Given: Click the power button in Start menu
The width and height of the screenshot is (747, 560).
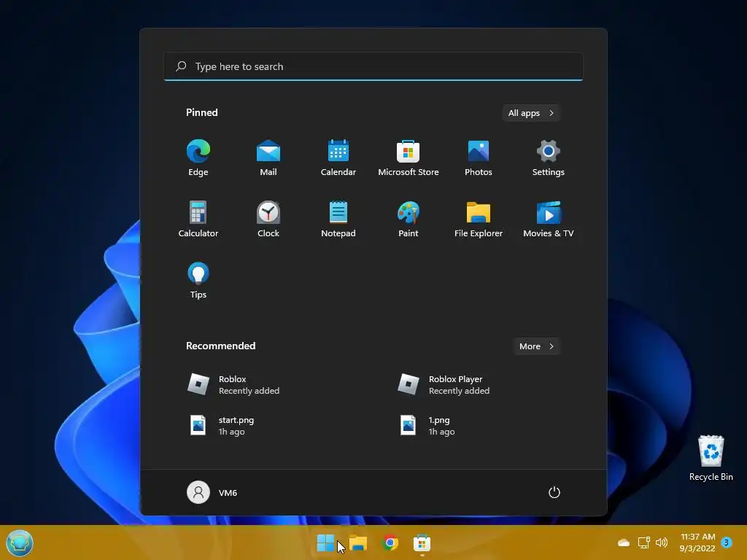Looking at the screenshot, I should coord(554,492).
